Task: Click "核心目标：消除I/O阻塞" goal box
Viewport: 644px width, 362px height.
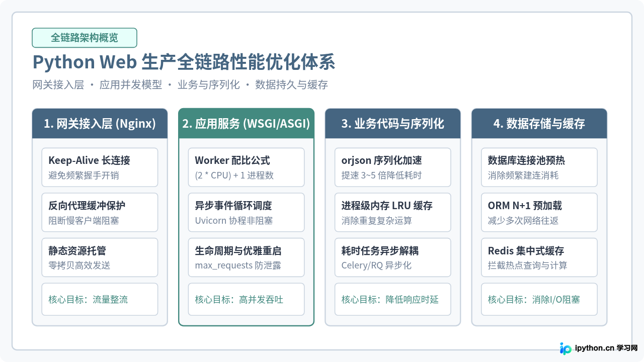Action: [x=539, y=299]
